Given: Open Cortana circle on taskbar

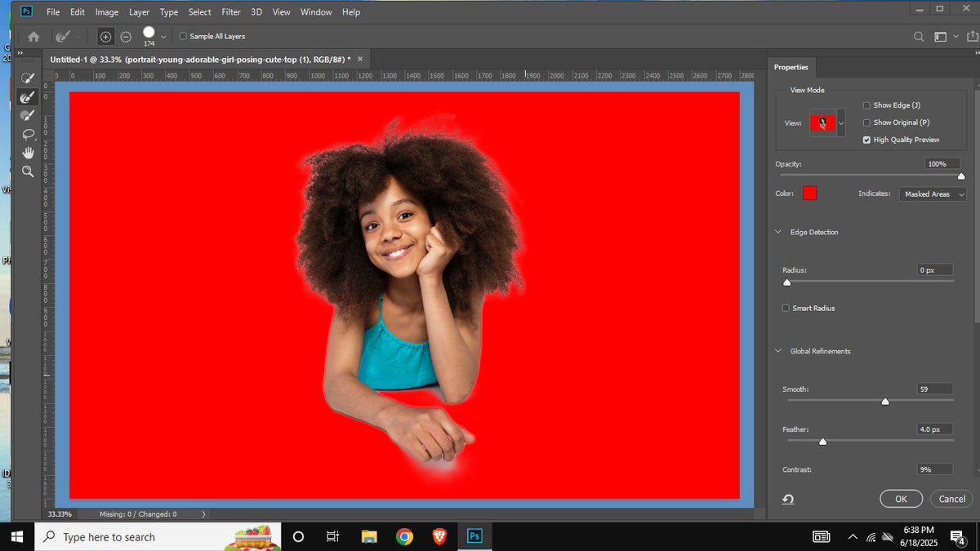Looking at the screenshot, I should [298, 536].
